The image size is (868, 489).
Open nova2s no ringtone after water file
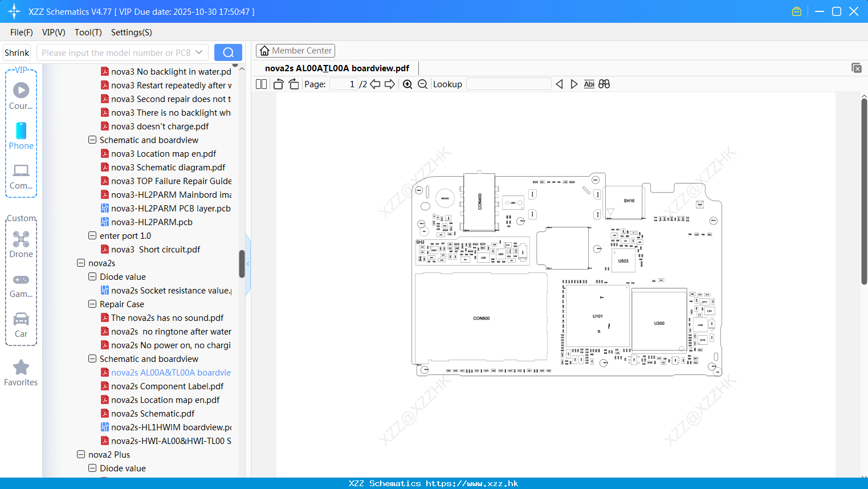166,331
